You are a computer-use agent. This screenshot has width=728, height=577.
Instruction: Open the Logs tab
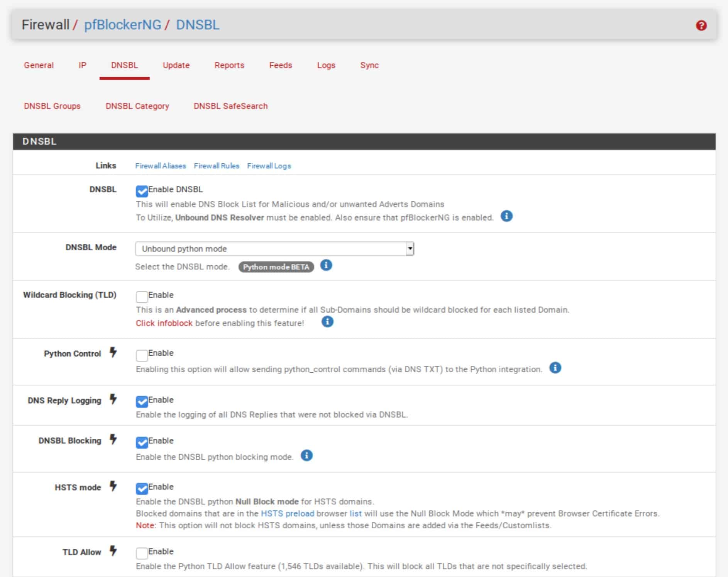coord(326,65)
